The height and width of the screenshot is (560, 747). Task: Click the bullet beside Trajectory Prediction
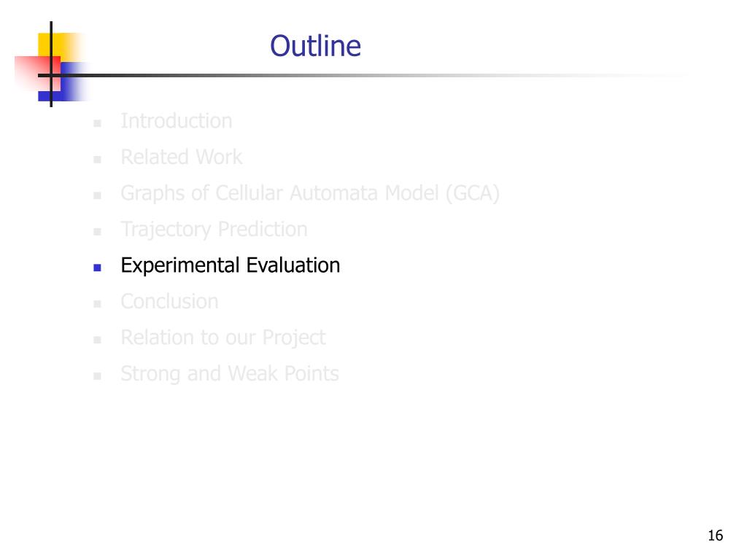tap(97, 232)
